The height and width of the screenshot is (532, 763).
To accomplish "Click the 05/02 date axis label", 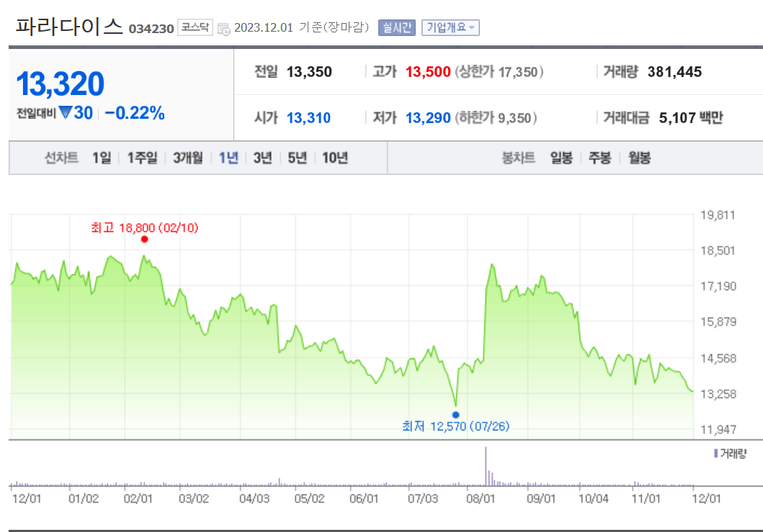I will [309, 498].
